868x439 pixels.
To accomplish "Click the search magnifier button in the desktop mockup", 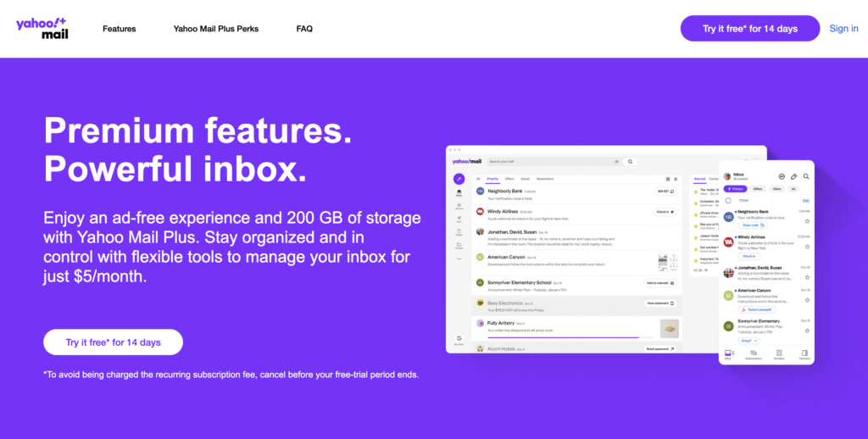I will [x=630, y=162].
